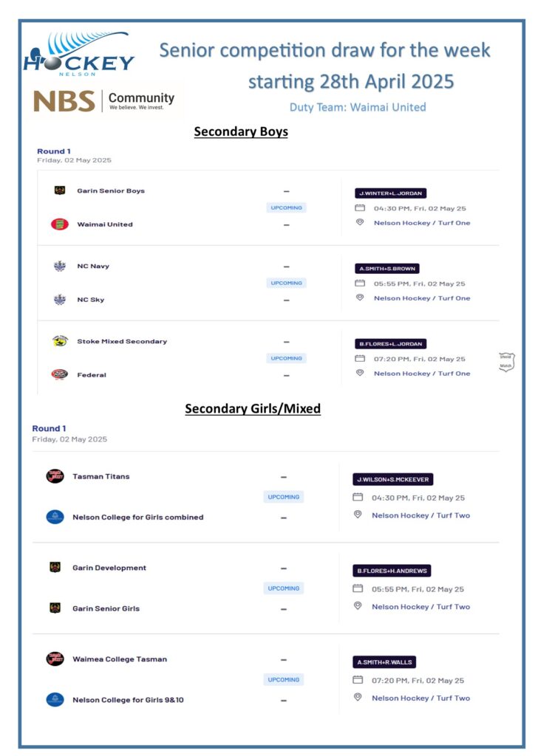Click the Federal team logo

tap(60, 374)
